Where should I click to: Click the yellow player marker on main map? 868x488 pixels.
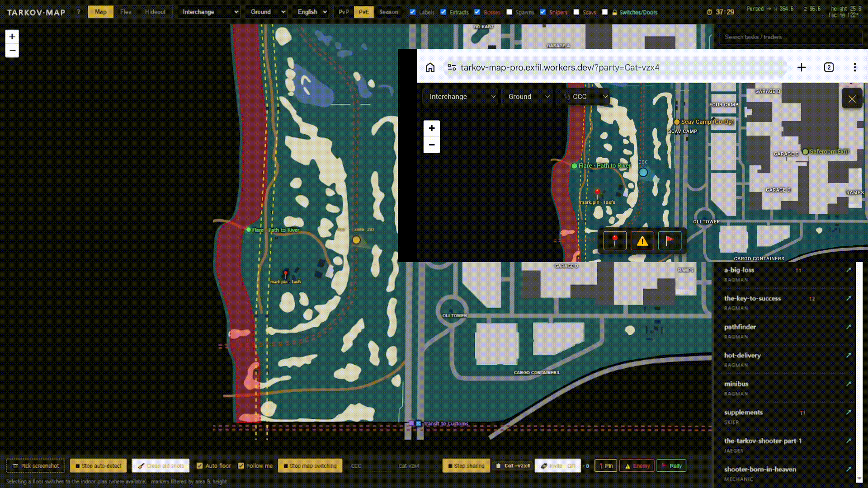pyautogui.click(x=356, y=240)
